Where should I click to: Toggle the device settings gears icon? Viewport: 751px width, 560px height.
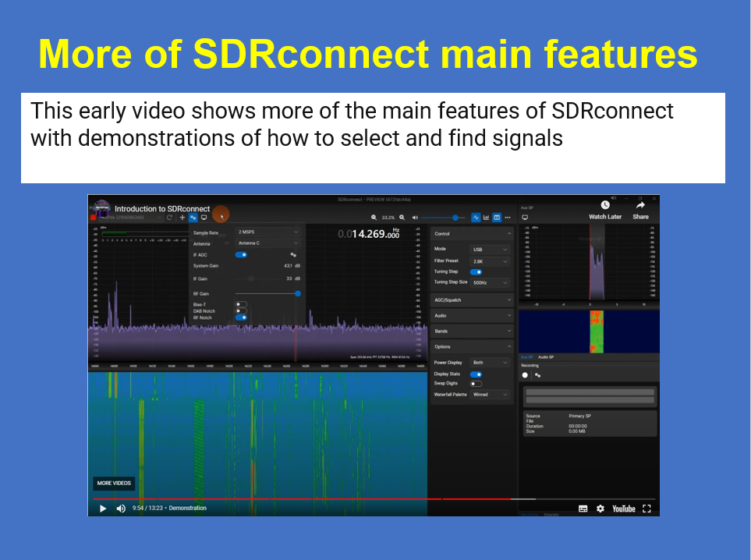pos(193,218)
